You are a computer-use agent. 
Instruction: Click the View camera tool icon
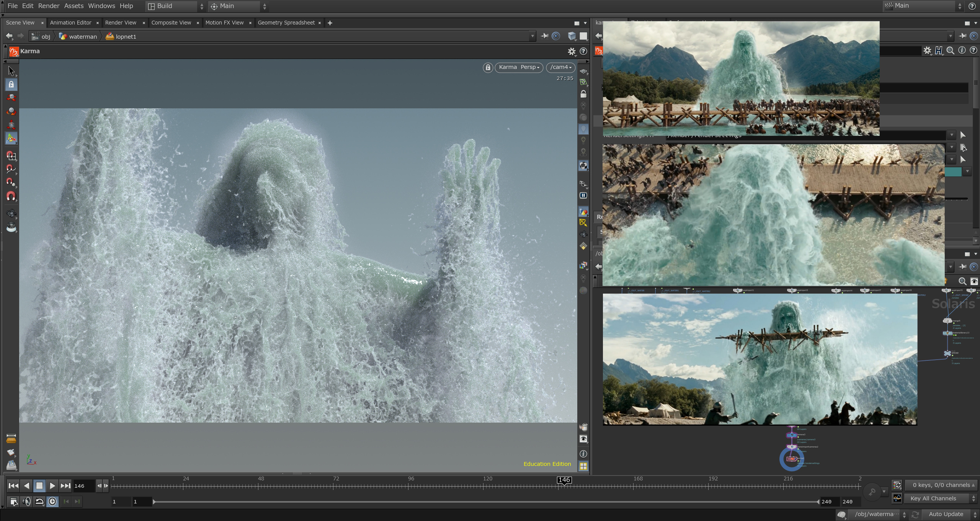pyautogui.click(x=11, y=214)
